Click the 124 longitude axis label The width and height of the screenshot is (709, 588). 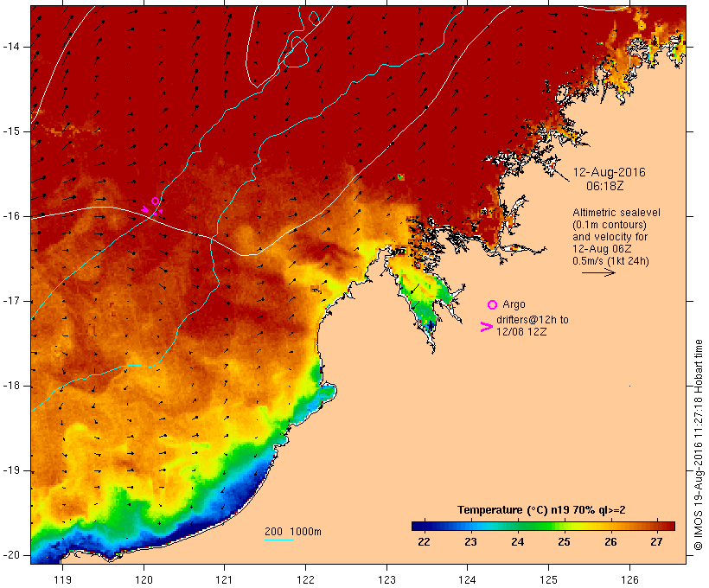click(x=467, y=579)
